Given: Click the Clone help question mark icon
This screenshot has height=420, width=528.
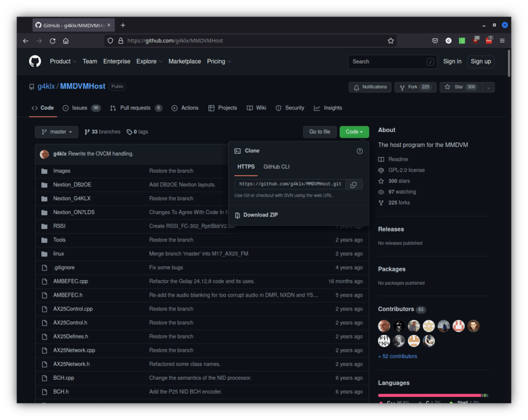Looking at the screenshot, I should 359,151.
